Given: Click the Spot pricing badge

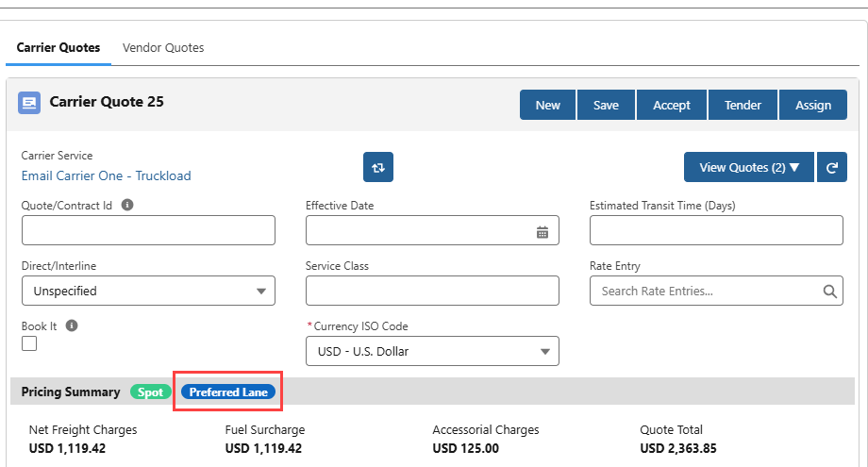Looking at the screenshot, I should [151, 392].
